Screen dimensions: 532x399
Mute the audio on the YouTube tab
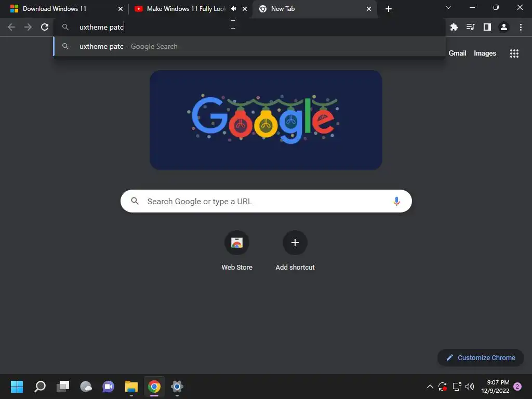click(x=233, y=9)
